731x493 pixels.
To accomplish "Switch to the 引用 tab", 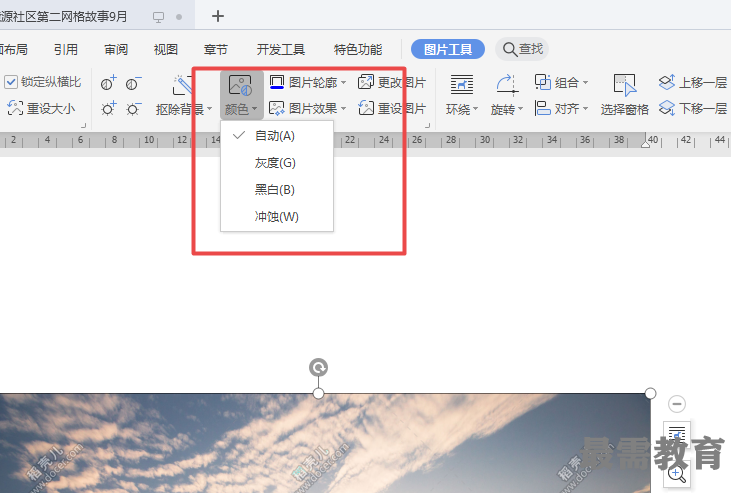I will pyautogui.click(x=65, y=49).
